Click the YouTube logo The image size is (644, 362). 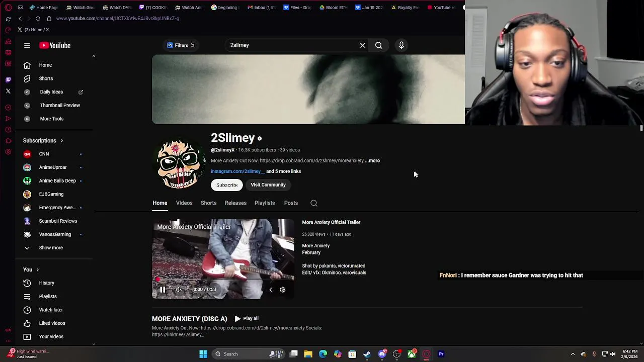(55, 45)
